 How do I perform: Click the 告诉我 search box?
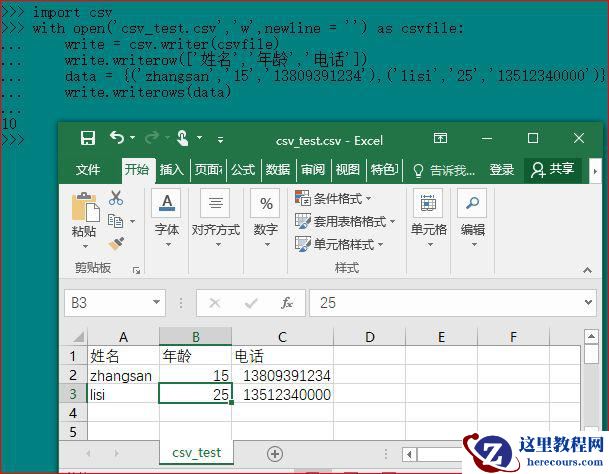pyautogui.click(x=443, y=170)
